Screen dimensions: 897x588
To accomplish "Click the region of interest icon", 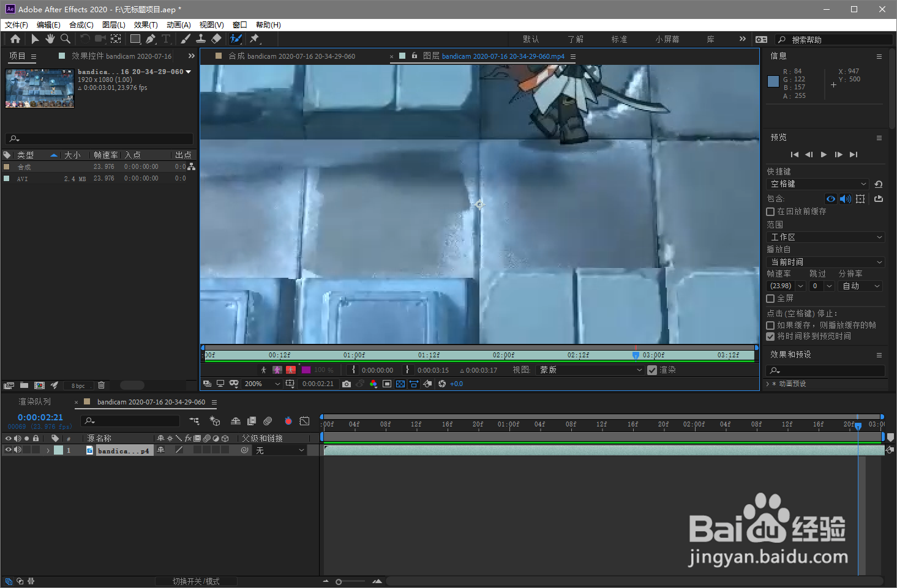I will (x=387, y=384).
